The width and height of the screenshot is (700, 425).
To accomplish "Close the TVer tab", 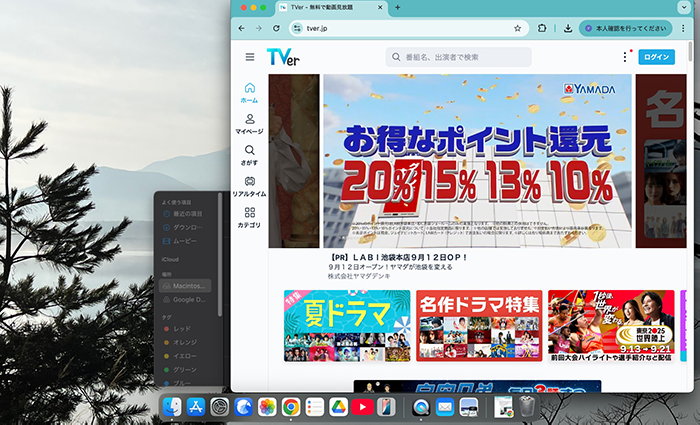I will click(380, 8).
